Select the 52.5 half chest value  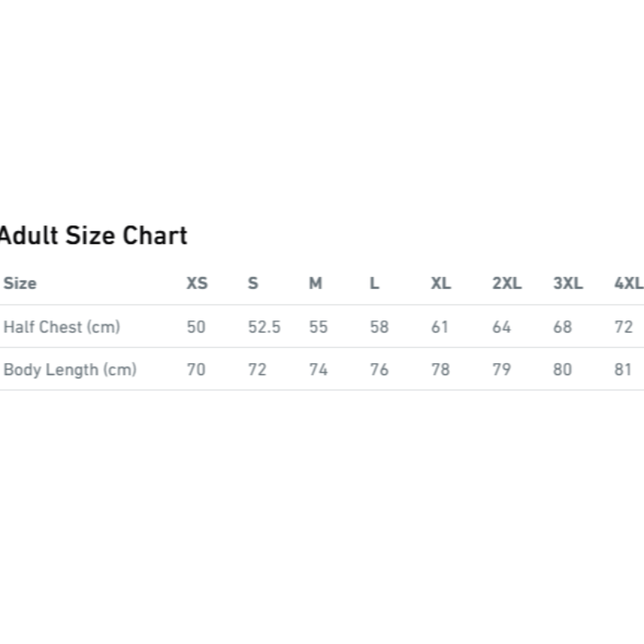click(264, 327)
